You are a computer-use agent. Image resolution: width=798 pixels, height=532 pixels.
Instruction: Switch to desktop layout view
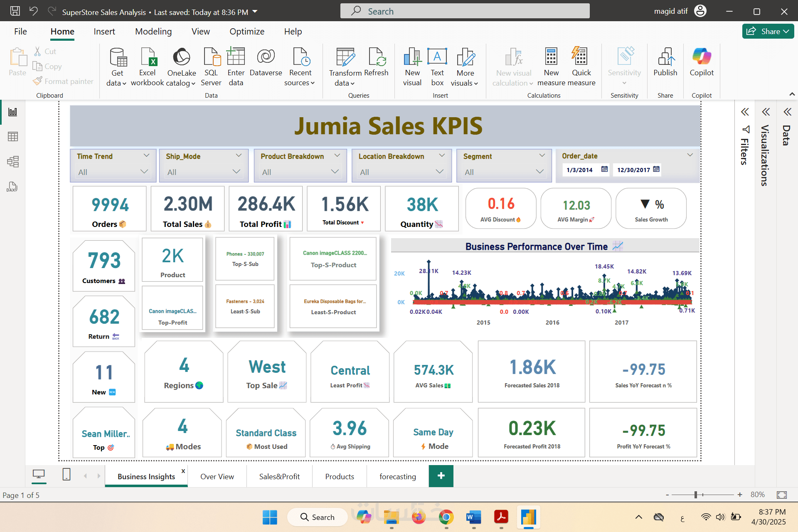(39, 474)
